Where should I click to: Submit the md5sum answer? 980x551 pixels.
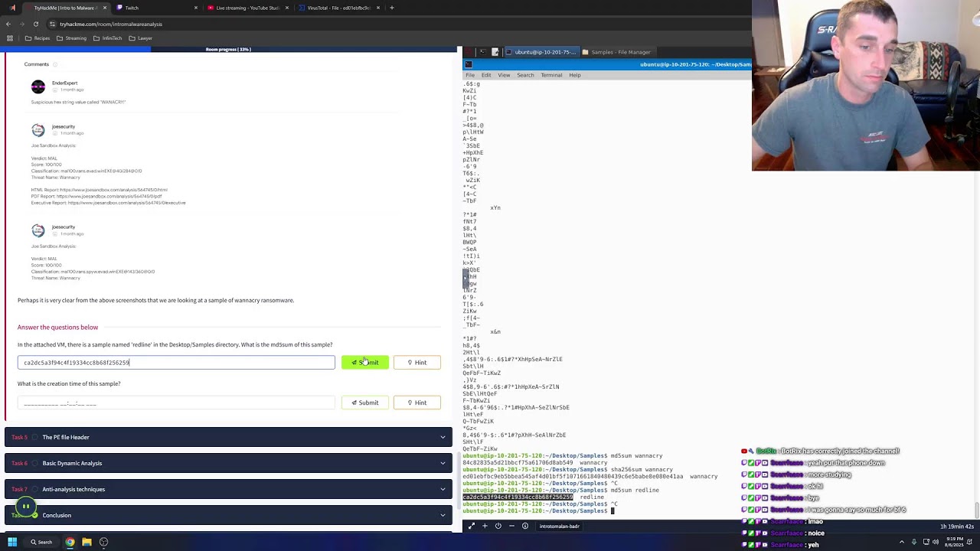click(364, 362)
